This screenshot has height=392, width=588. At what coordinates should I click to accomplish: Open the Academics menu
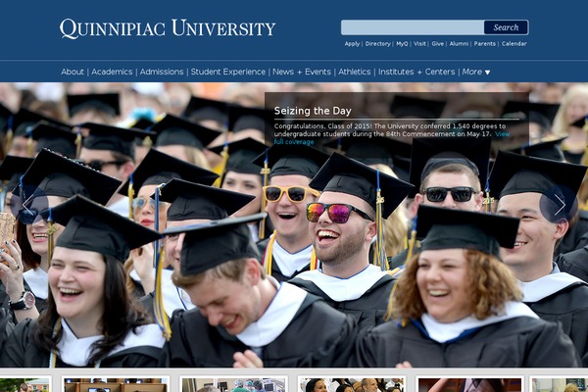(112, 72)
